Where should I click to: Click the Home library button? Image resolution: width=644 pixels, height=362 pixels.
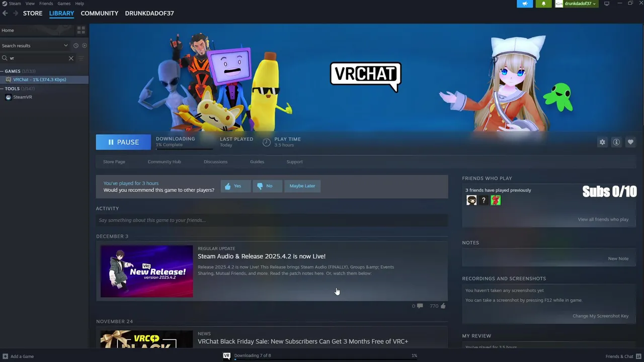tap(36, 30)
